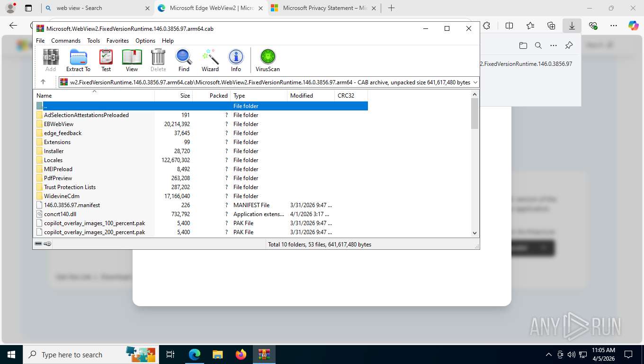Viewport: 644px width, 364px height.
Task: Open Browser essentials heart icon
Action: tap(593, 26)
